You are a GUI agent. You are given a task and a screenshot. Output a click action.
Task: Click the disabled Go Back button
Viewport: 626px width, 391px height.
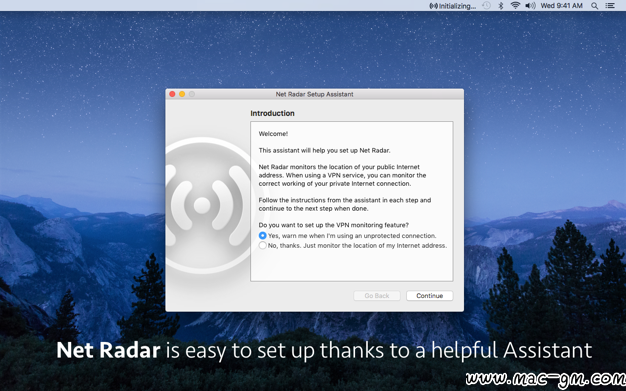(376, 296)
